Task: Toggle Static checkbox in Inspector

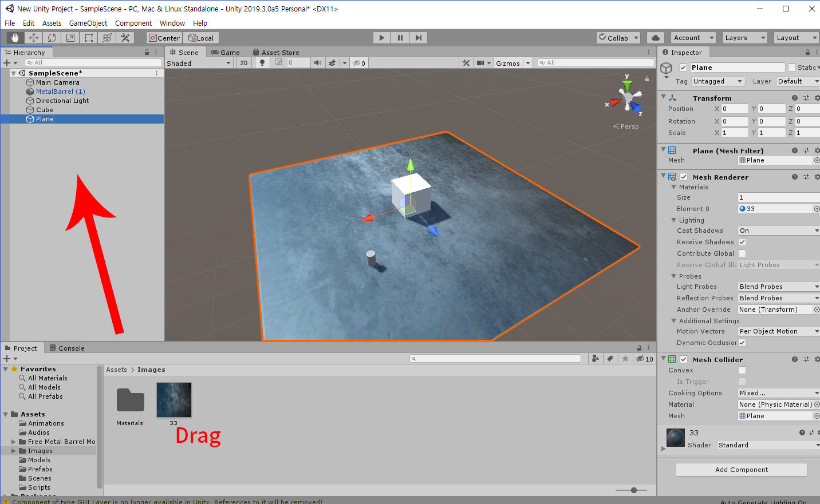Action: (792, 68)
